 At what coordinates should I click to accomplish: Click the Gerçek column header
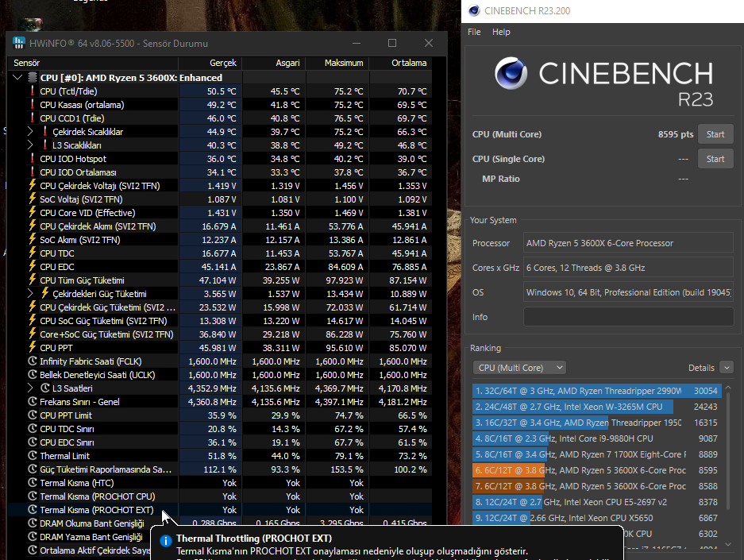pyautogui.click(x=210, y=63)
